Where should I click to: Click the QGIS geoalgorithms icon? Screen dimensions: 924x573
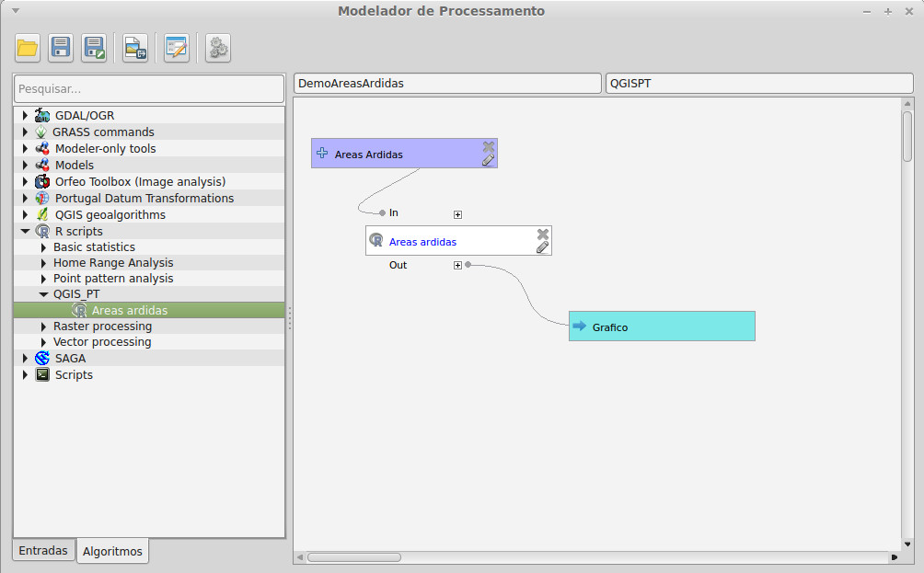[42, 214]
